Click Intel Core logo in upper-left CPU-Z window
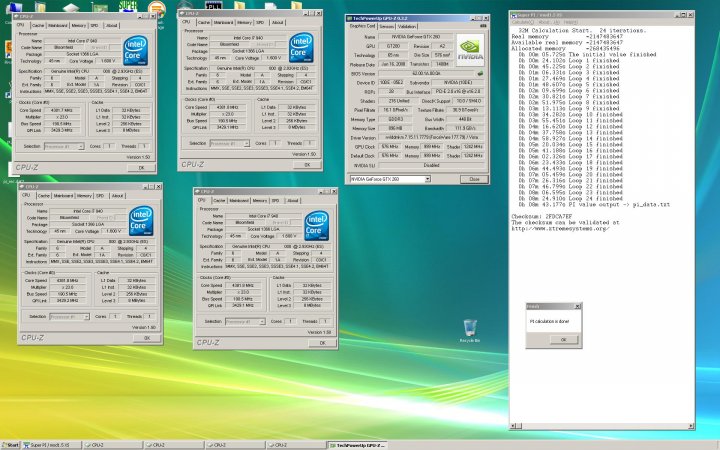 point(135,51)
